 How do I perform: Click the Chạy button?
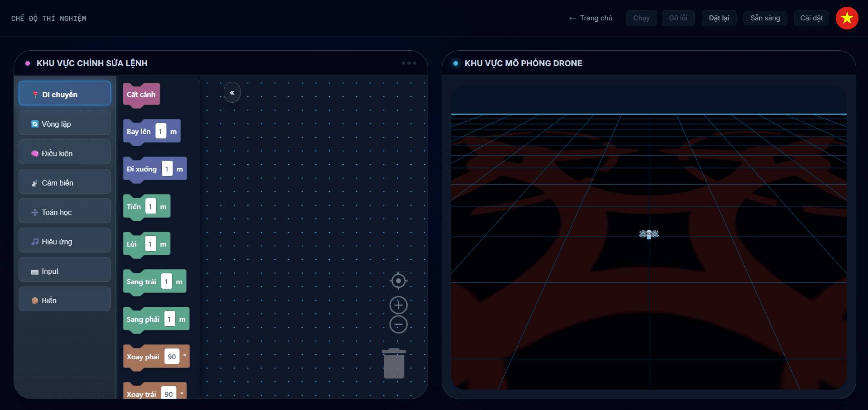641,18
